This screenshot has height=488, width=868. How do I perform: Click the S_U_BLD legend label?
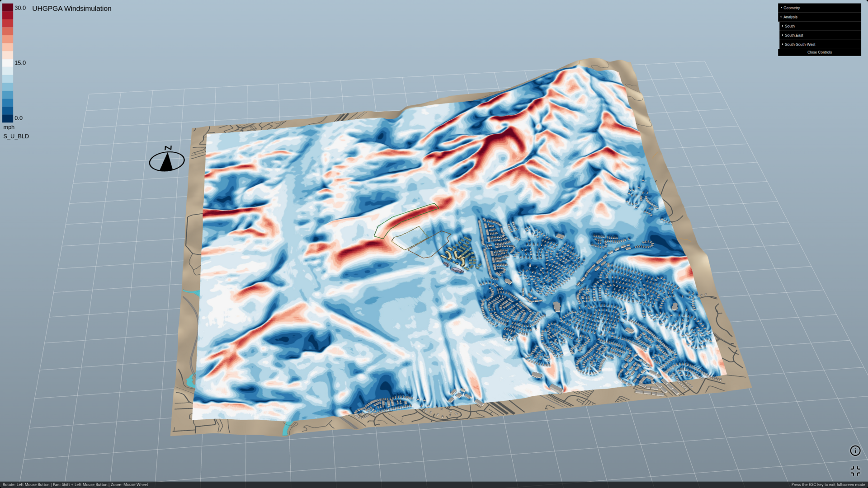click(16, 136)
